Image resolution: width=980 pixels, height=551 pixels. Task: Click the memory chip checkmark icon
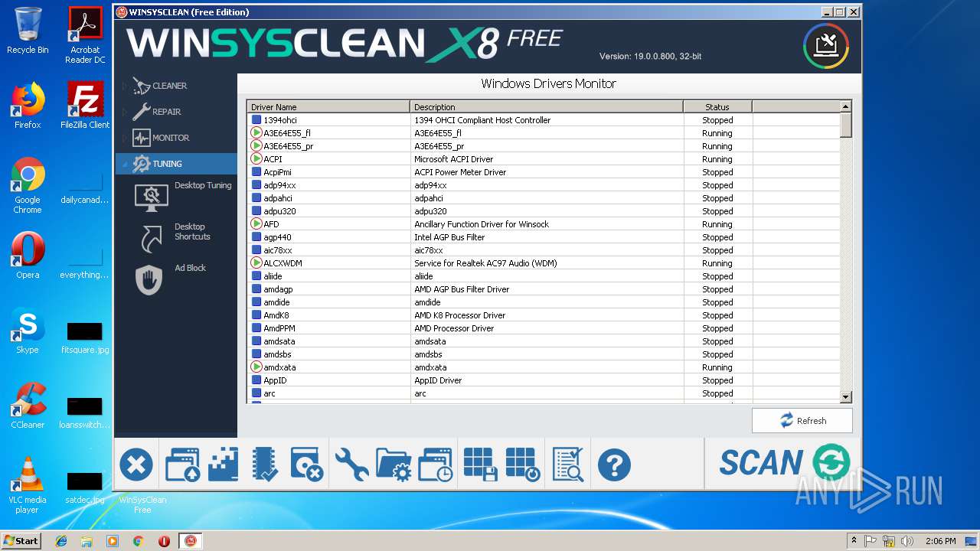click(265, 465)
